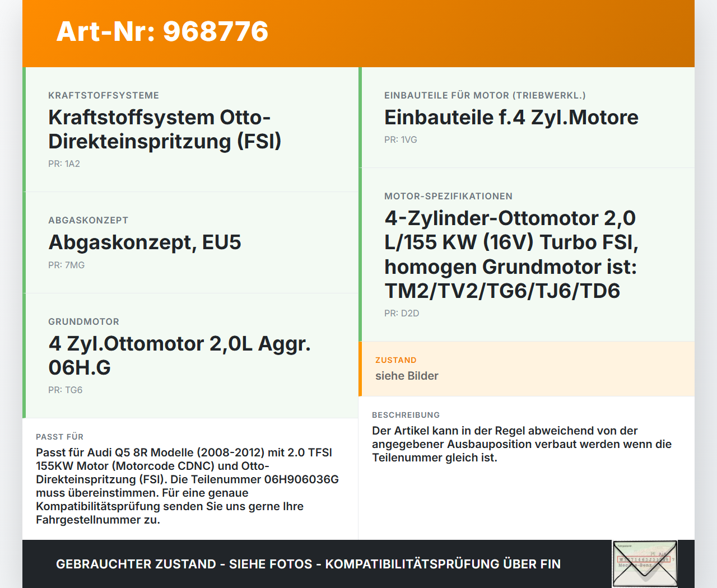This screenshot has width=717, height=588.
Task: Select the PR: 1VG code
Action: 401,139
